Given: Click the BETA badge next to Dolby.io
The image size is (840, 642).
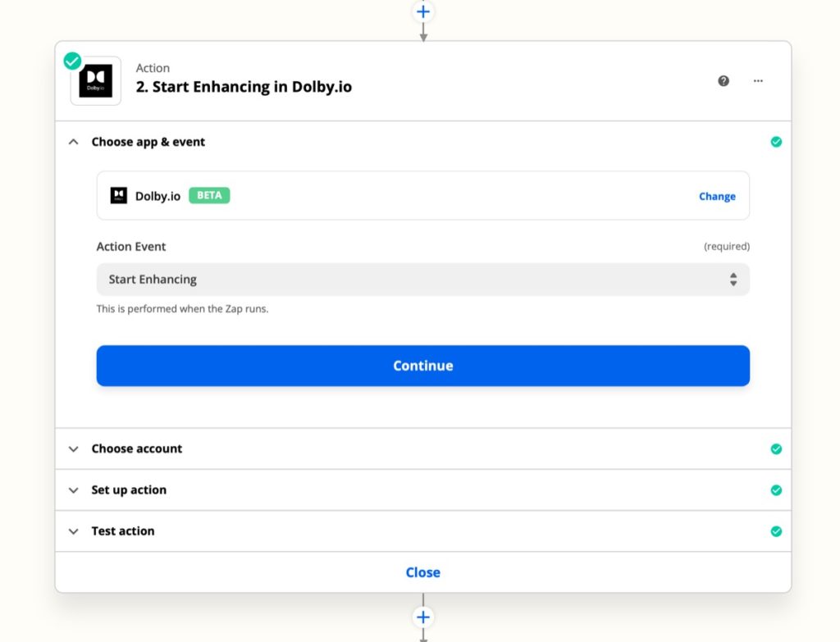Looking at the screenshot, I should 209,195.
